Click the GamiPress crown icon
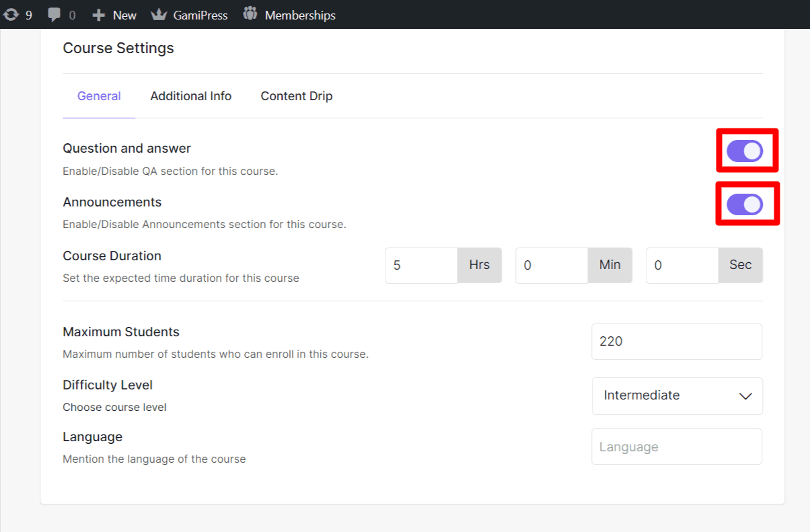Image resolution: width=810 pixels, height=532 pixels. [x=157, y=14]
